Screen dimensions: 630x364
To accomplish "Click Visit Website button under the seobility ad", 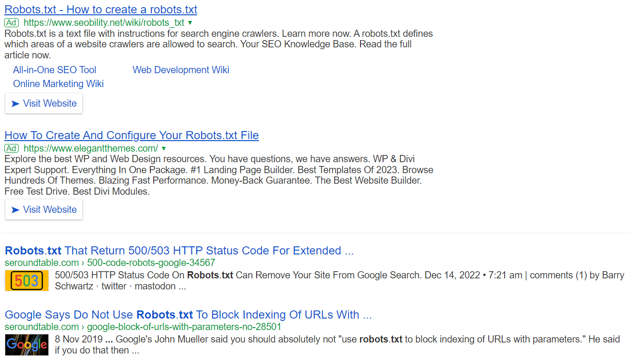I will pos(44,103).
